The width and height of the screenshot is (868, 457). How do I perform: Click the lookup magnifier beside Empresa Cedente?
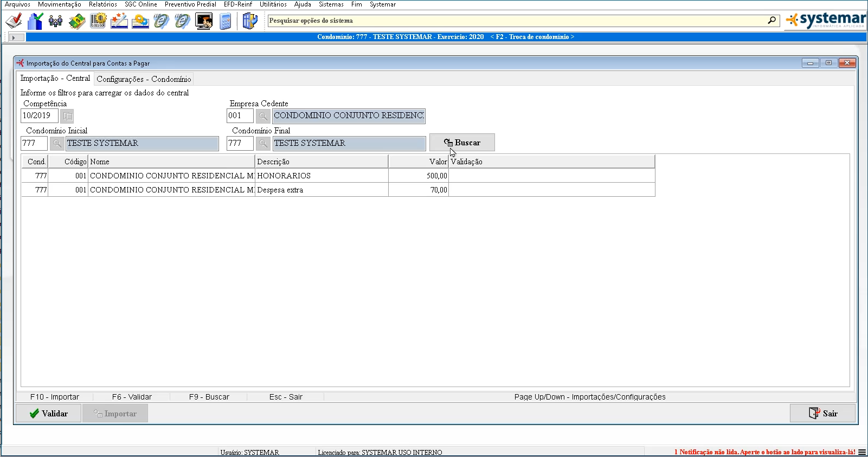pyautogui.click(x=262, y=116)
